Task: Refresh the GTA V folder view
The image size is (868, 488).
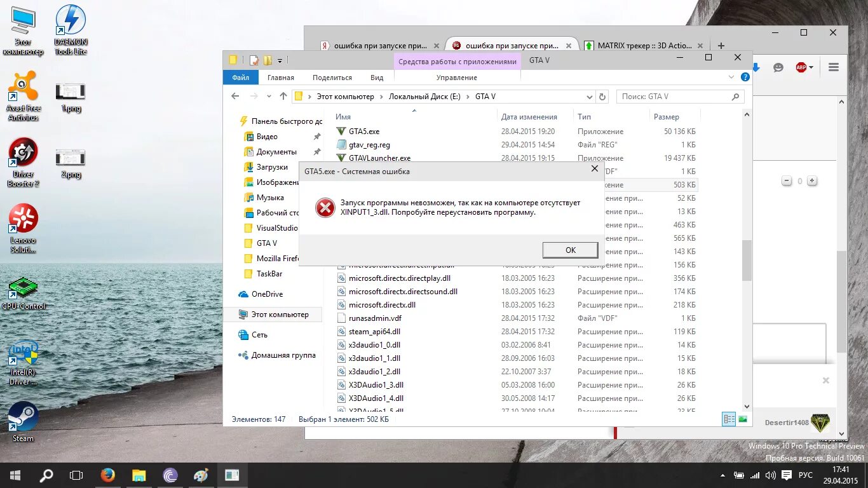Action: (603, 97)
